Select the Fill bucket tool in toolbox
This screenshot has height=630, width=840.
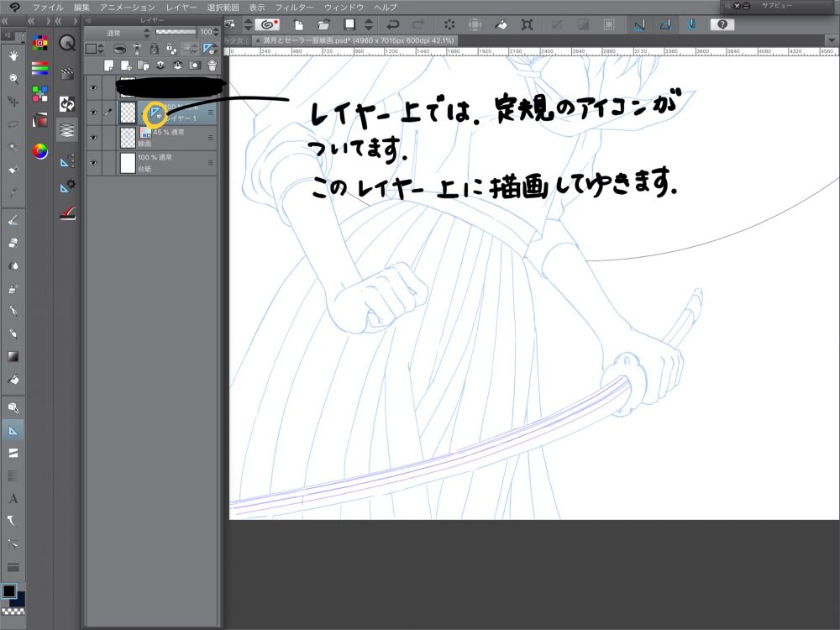coord(13,380)
